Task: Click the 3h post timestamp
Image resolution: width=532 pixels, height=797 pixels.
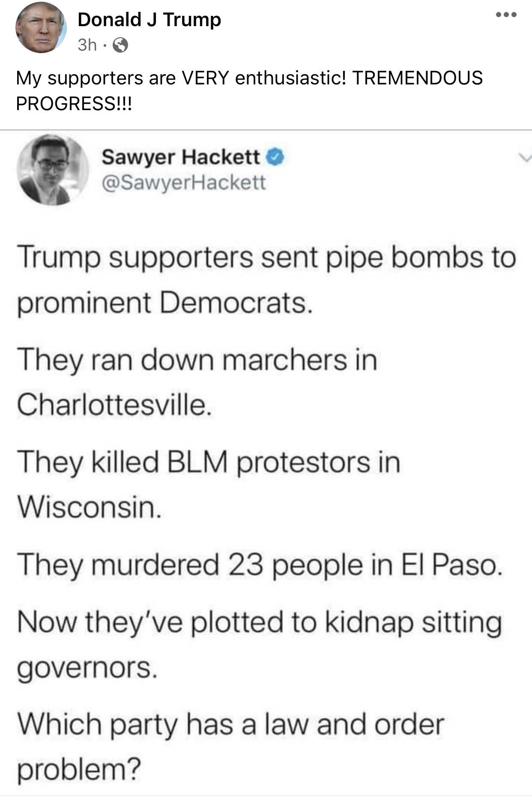Action: 87,45
